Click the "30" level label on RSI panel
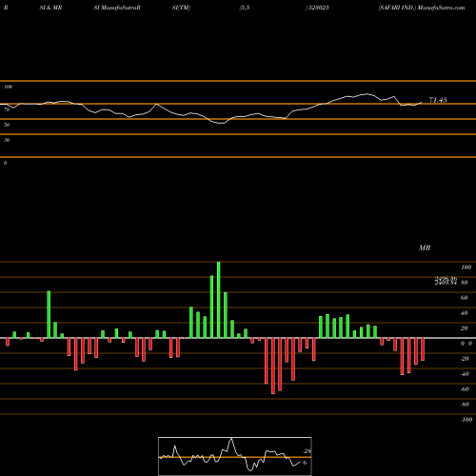This screenshot has width=476, height=476. coord(7,140)
